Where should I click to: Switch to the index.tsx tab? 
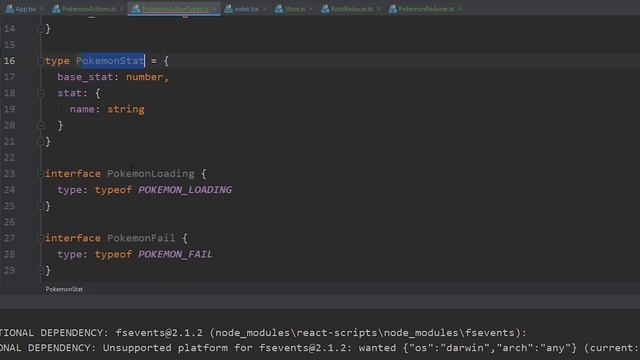247,9
